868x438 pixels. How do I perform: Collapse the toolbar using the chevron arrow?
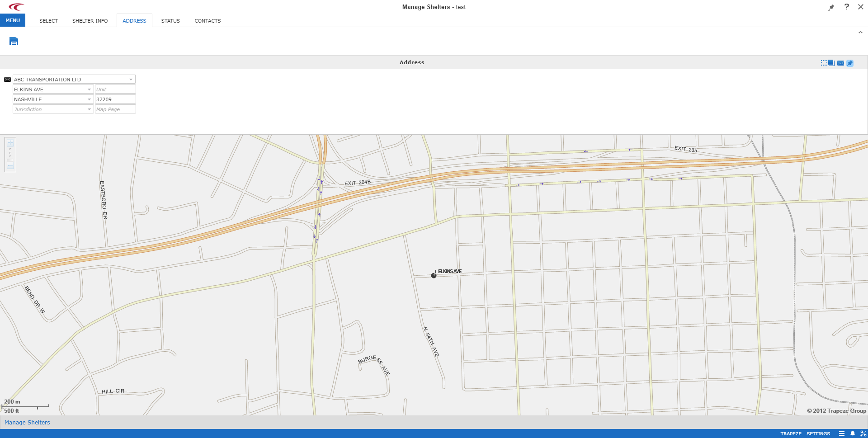(x=860, y=32)
